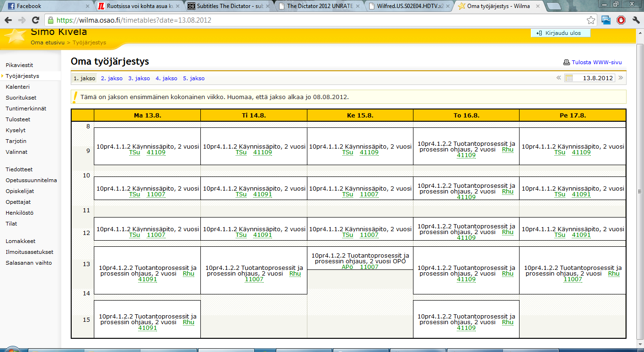Image resolution: width=644 pixels, height=352 pixels.
Task: Reload the Wilma timetable page
Action: pyautogui.click(x=35, y=20)
